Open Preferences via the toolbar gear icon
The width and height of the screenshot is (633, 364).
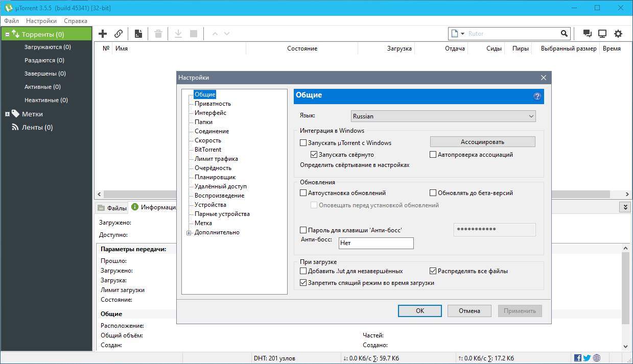(618, 34)
